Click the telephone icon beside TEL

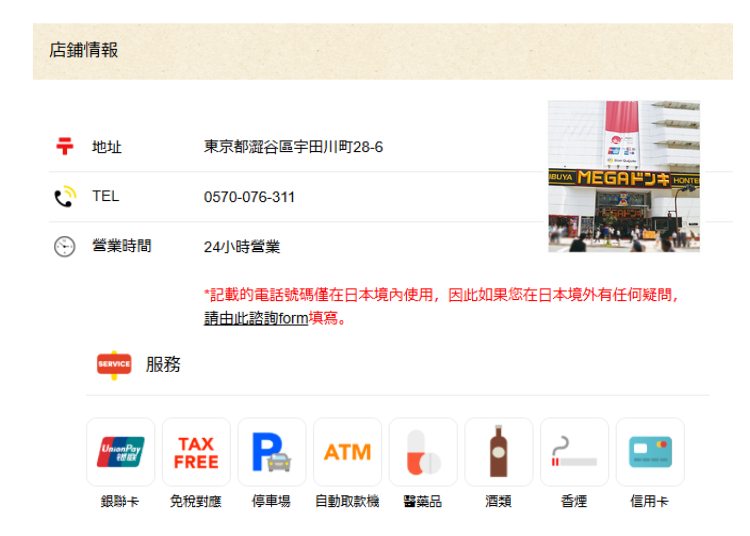coord(65,197)
